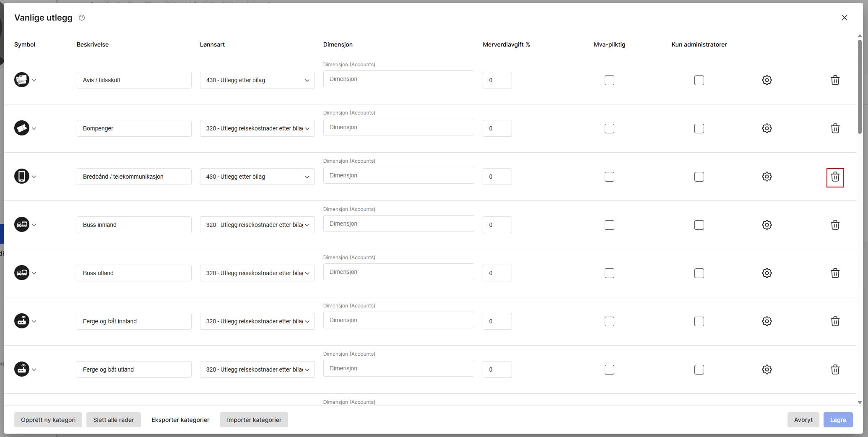Open Lønnsart dropdown for Avis / tidsskrift
This screenshot has height=437, width=868.
pyautogui.click(x=257, y=80)
